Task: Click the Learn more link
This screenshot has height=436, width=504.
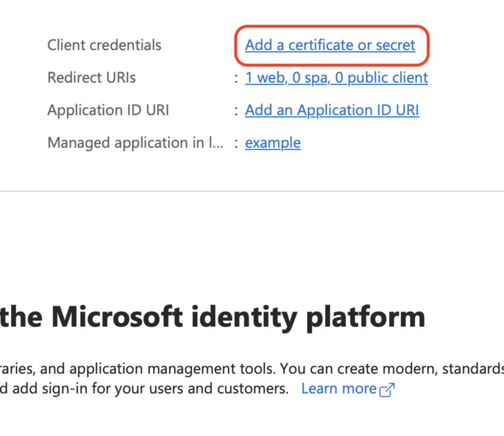Action: point(339,388)
